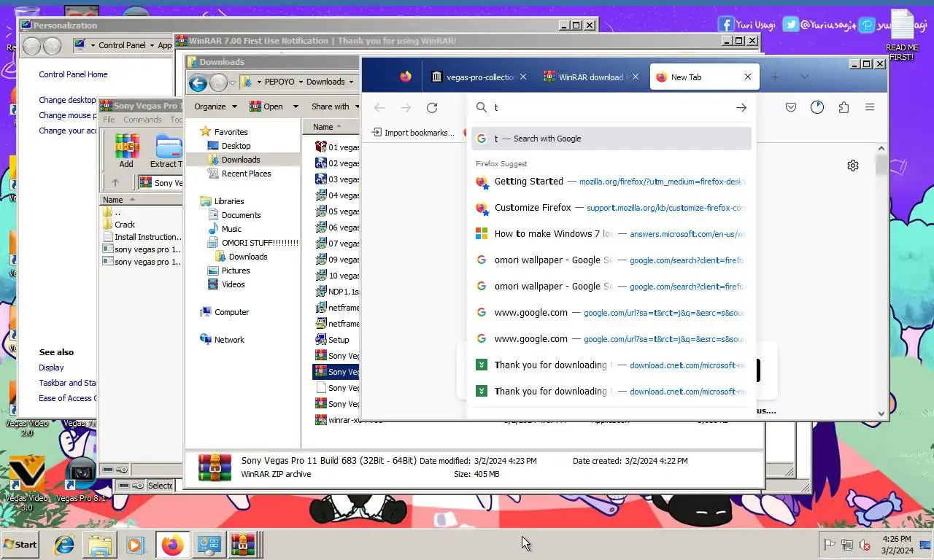
Task: Open 'How to make Windows 7' suggestion
Action: pos(611,234)
